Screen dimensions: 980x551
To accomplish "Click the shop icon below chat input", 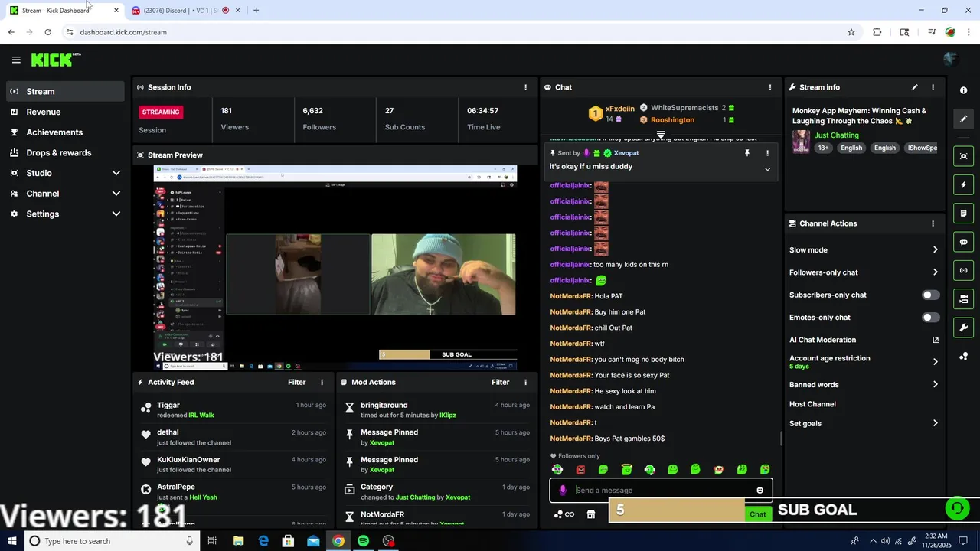I will pyautogui.click(x=591, y=514).
